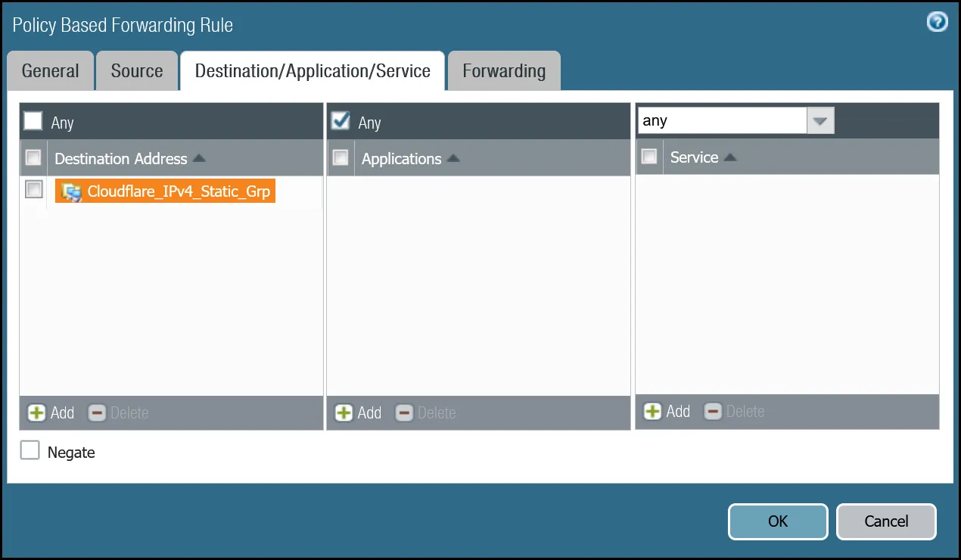Click green plus Add icon under Applications
The image size is (961, 560).
[344, 413]
